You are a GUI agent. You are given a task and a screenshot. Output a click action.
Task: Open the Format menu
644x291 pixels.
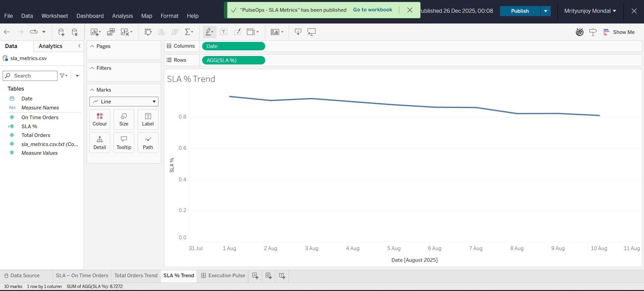pyautogui.click(x=170, y=16)
